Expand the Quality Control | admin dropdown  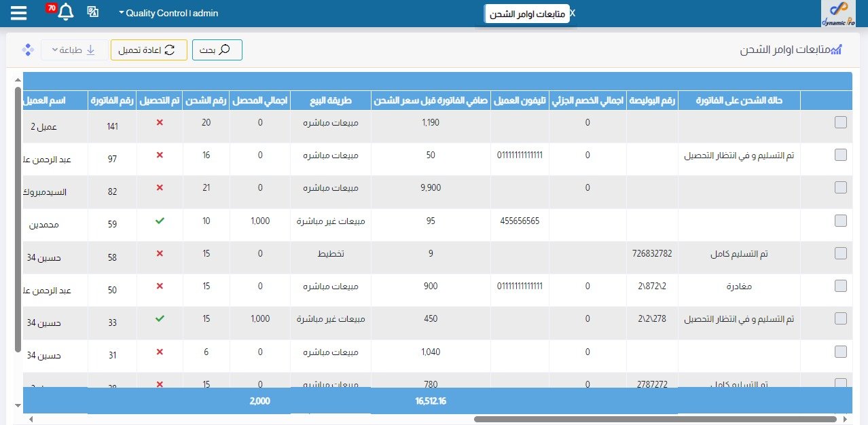coord(168,13)
